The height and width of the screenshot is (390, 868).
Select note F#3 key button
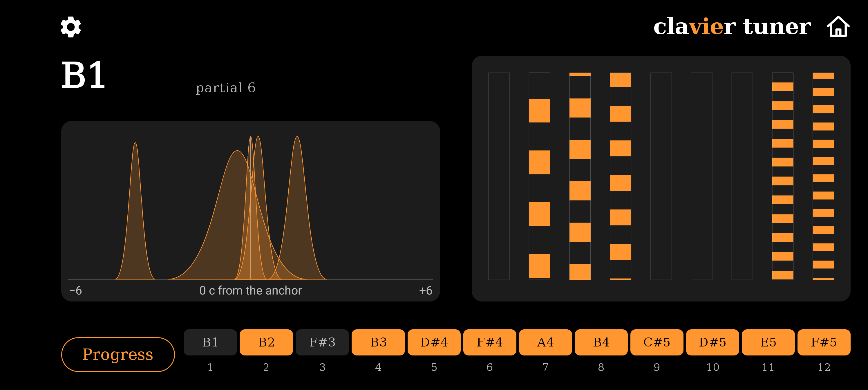click(x=322, y=342)
